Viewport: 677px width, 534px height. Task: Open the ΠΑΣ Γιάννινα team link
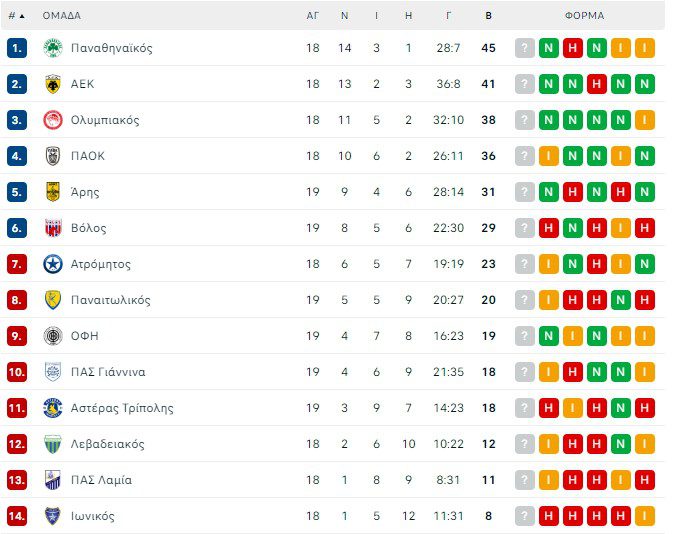point(108,372)
